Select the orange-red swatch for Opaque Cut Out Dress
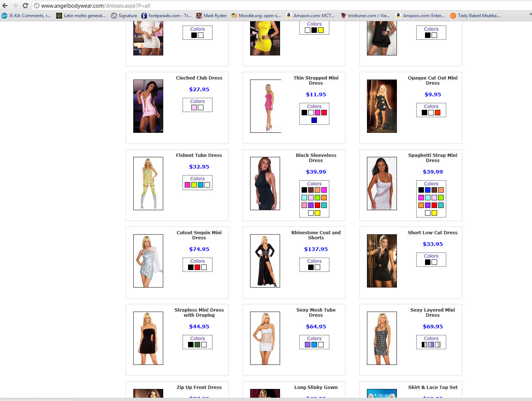 (x=438, y=113)
